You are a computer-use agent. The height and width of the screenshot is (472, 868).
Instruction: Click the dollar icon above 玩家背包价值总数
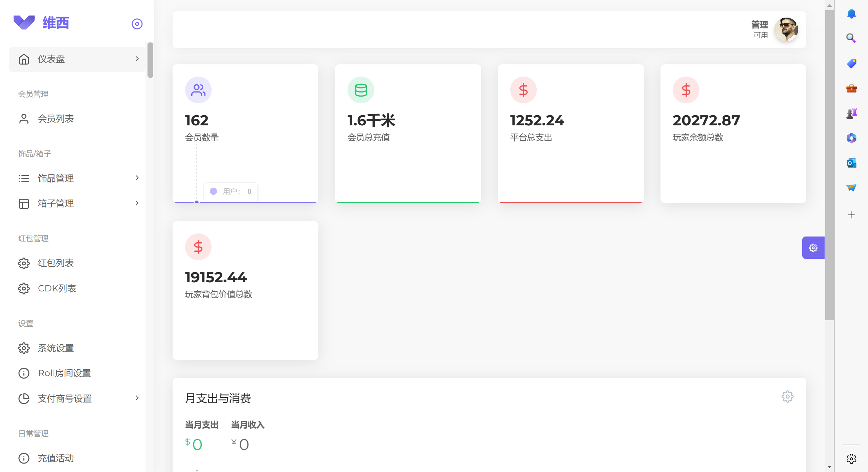click(x=198, y=247)
